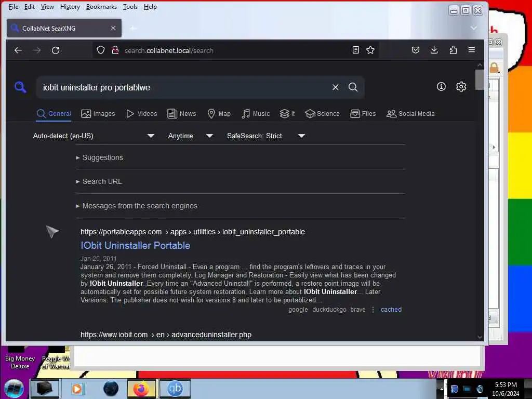
Task: Open qBittorrent from the taskbar
Action: (x=175, y=389)
